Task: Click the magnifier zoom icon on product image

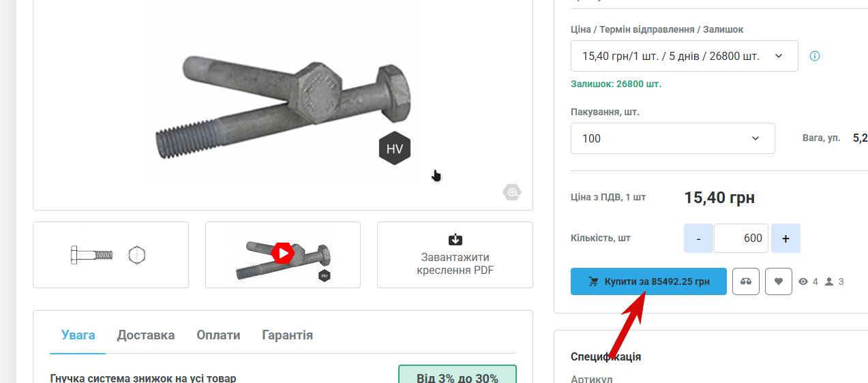Action: click(512, 193)
